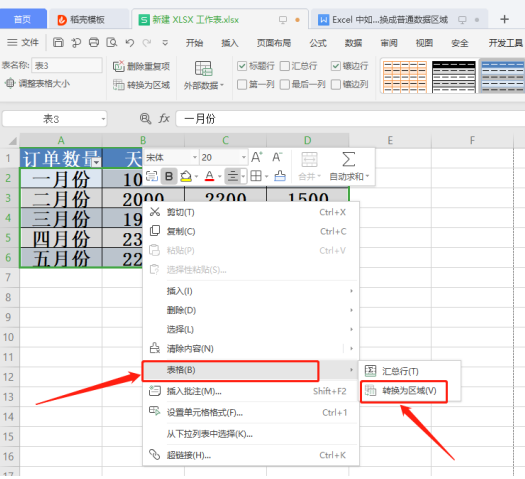Enable the 第一列 checkbox

point(242,84)
